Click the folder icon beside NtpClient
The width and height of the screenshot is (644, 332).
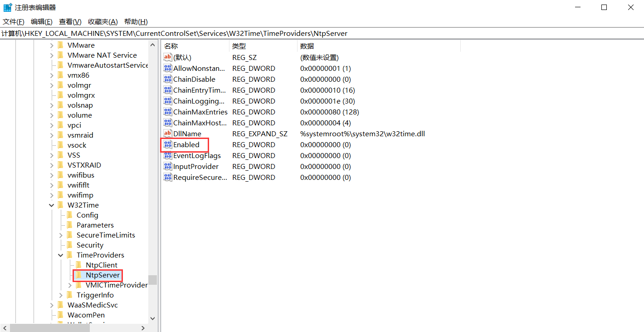click(x=78, y=265)
